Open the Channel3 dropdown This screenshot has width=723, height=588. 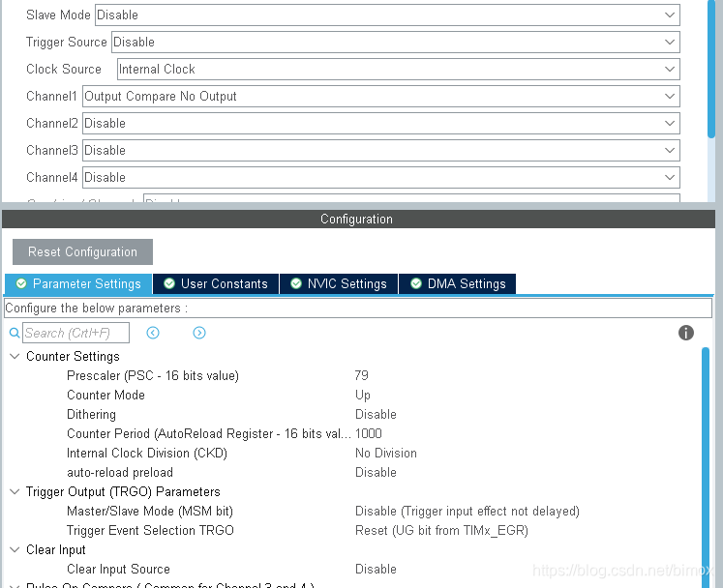click(381, 150)
